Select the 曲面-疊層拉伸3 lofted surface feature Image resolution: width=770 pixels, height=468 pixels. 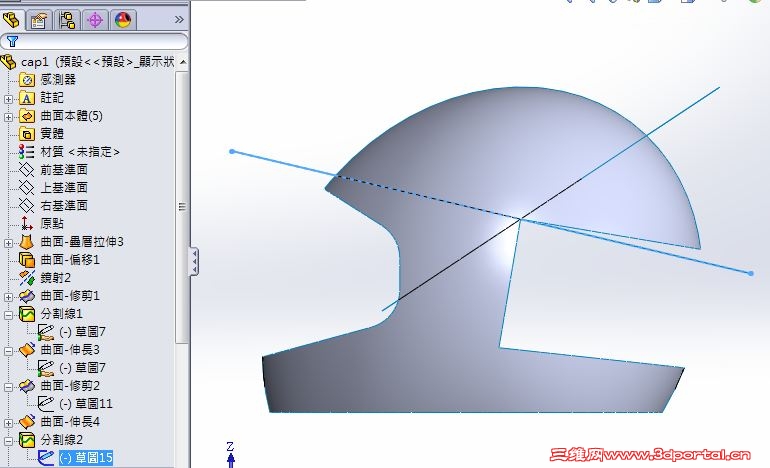71,242
